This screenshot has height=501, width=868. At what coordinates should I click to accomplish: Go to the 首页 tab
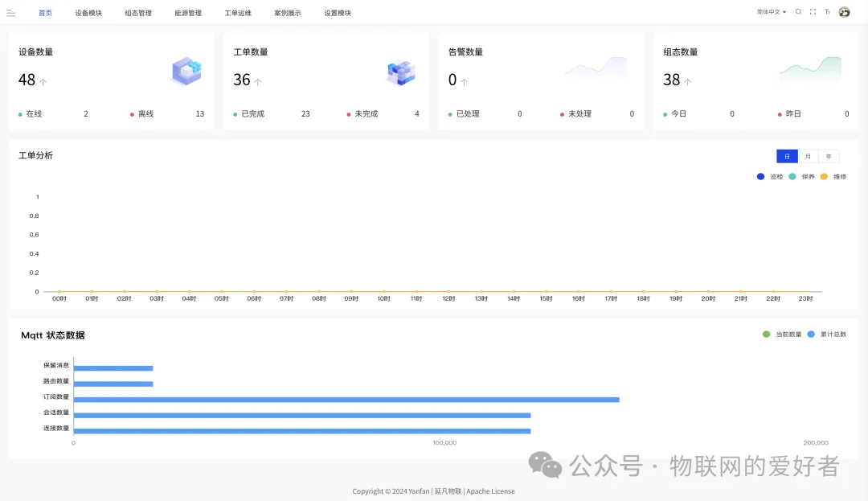[x=45, y=13]
